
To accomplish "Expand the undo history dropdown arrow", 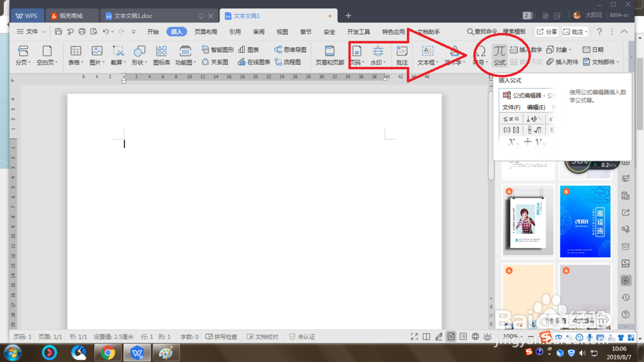I will (x=112, y=32).
